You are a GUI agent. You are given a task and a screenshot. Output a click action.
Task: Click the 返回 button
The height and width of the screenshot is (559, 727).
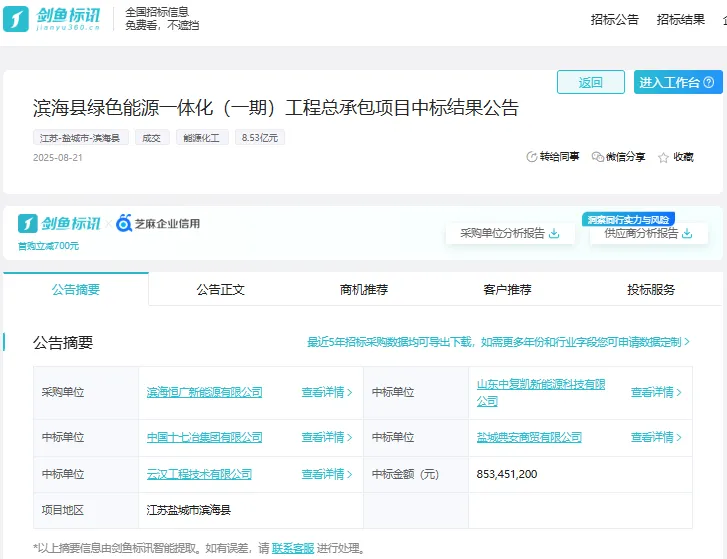click(x=591, y=83)
